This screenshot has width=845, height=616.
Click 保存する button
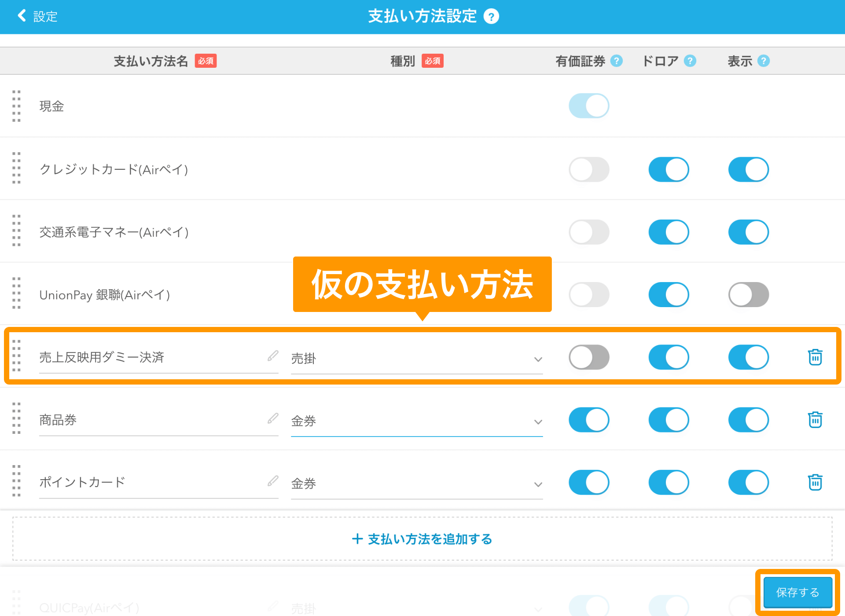(x=797, y=592)
